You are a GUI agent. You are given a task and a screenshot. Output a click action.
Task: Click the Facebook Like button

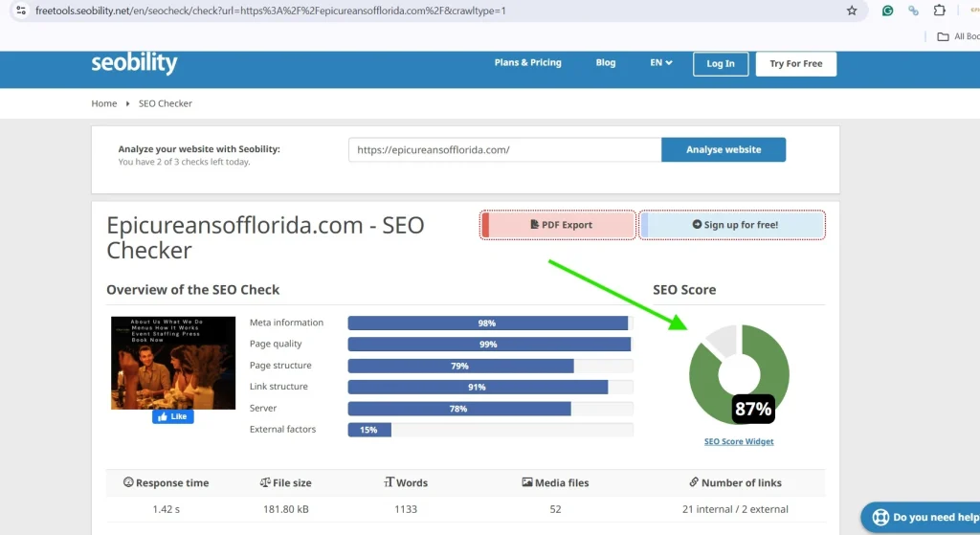pos(172,416)
